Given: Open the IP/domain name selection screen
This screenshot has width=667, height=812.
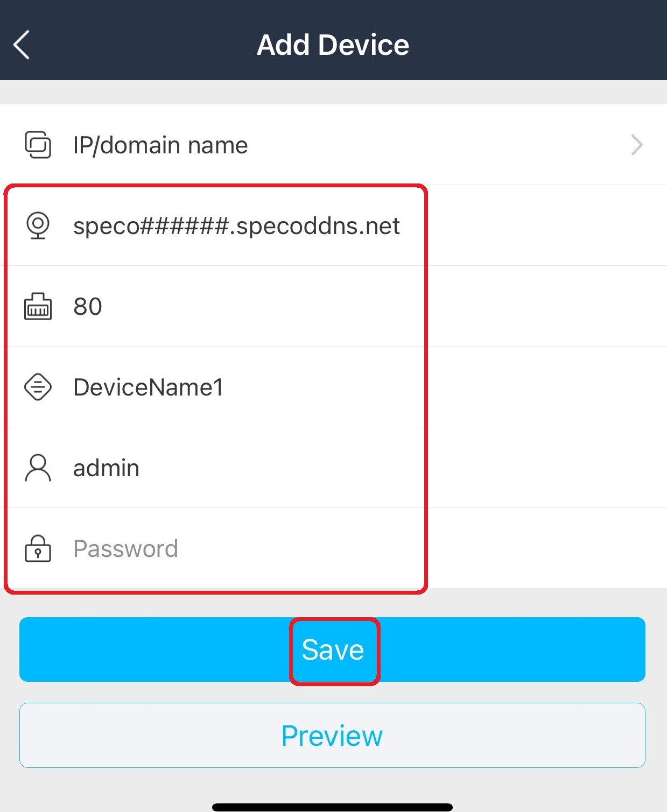Looking at the screenshot, I should [215, 144].
